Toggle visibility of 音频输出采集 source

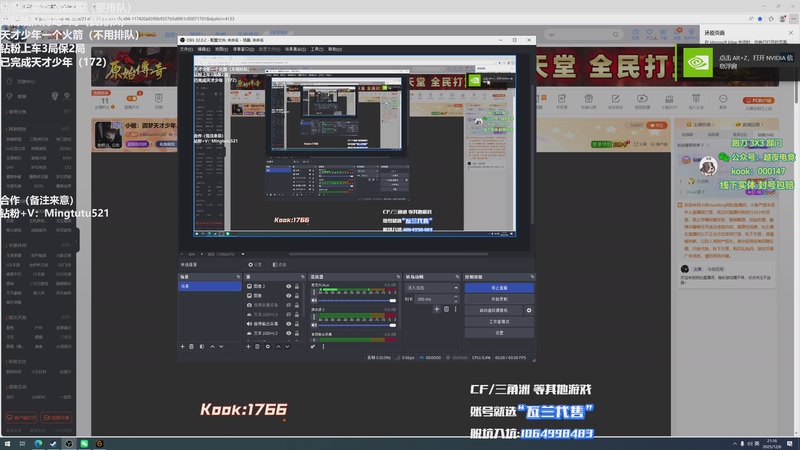coord(288,324)
